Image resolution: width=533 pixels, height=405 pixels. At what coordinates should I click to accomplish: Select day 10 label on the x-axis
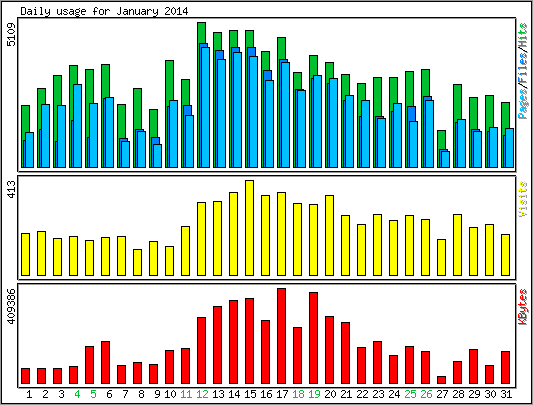pos(170,394)
